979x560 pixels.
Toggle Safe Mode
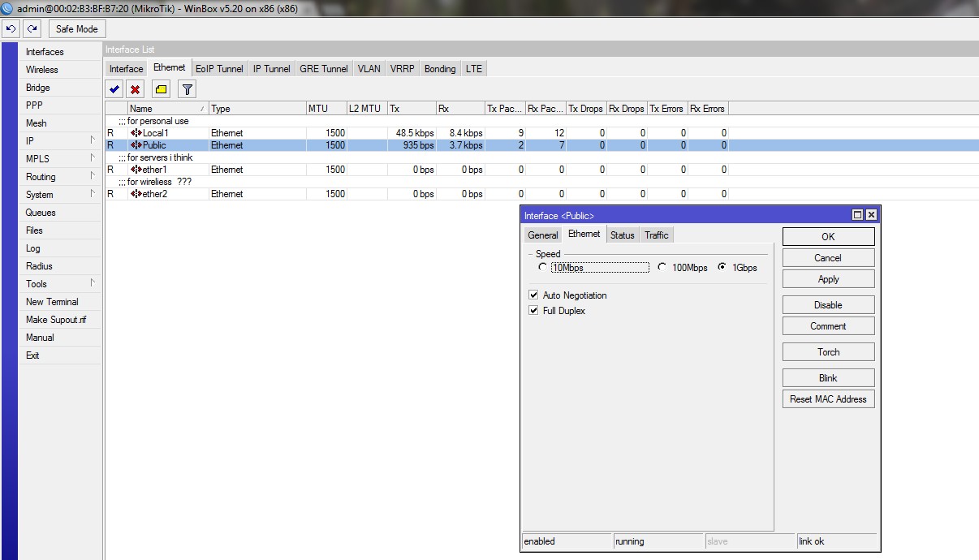tap(76, 29)
